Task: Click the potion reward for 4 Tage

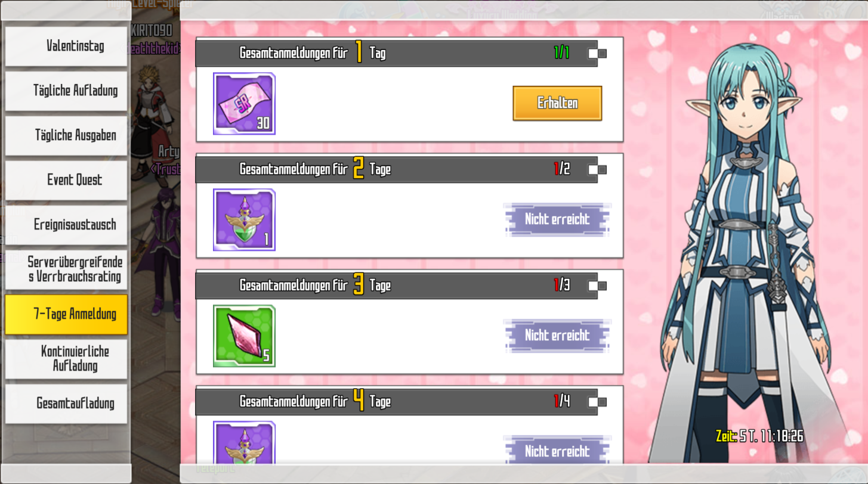Action: (244, 442)
